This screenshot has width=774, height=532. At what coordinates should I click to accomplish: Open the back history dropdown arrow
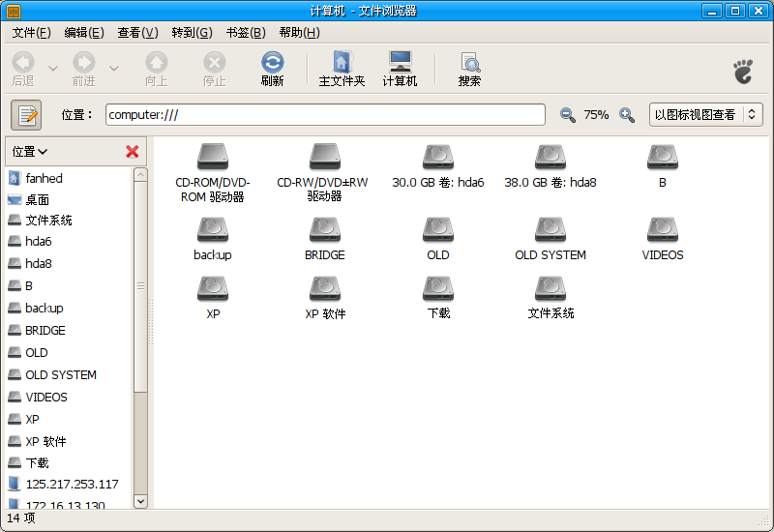[x=53, y=69]
